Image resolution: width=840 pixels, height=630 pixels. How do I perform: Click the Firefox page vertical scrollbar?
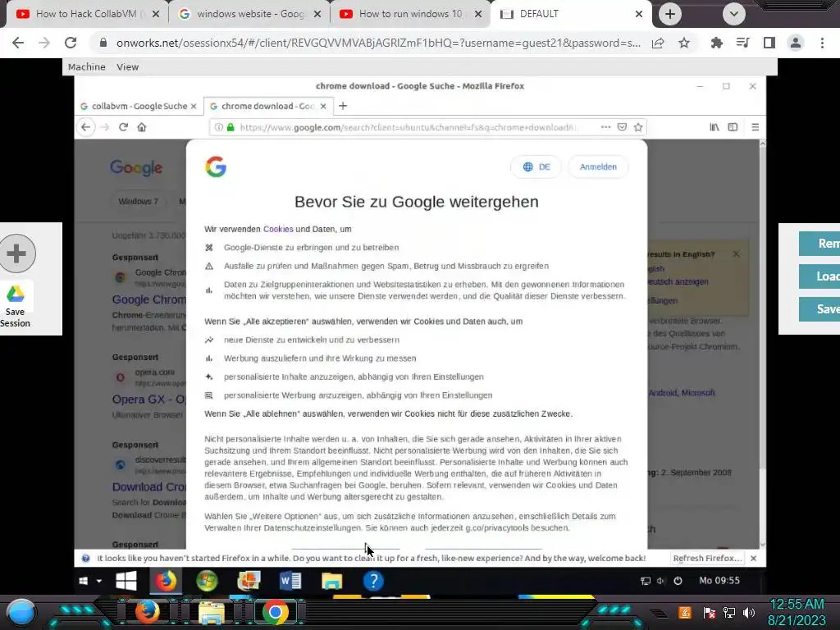pos(762,343)
